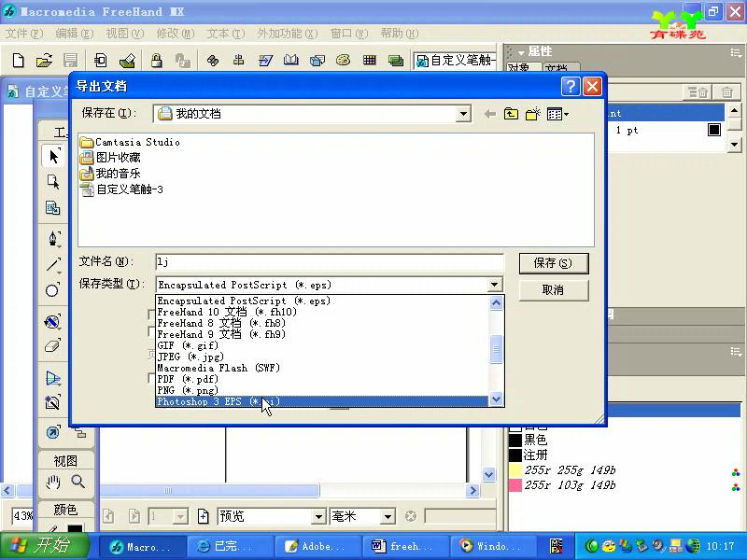This screenshot has width=747, height=560.
Task: Open the 修改 menu
Action: tap(176, 34)
